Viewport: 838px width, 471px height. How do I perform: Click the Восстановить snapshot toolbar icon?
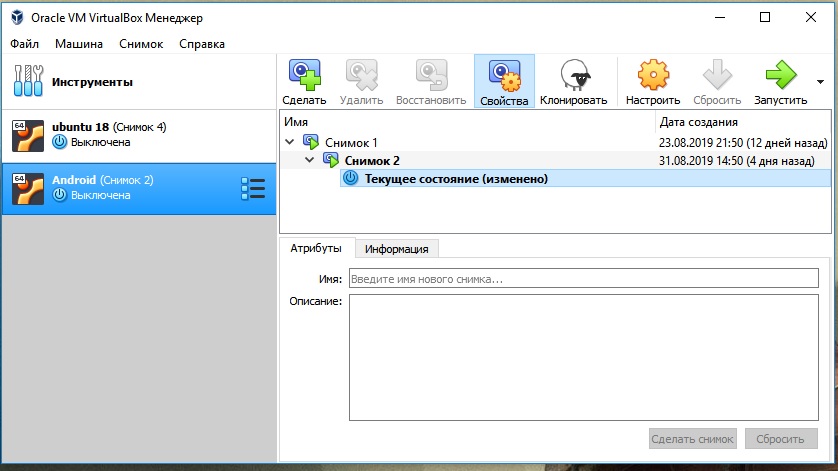(x=431, y=75)
